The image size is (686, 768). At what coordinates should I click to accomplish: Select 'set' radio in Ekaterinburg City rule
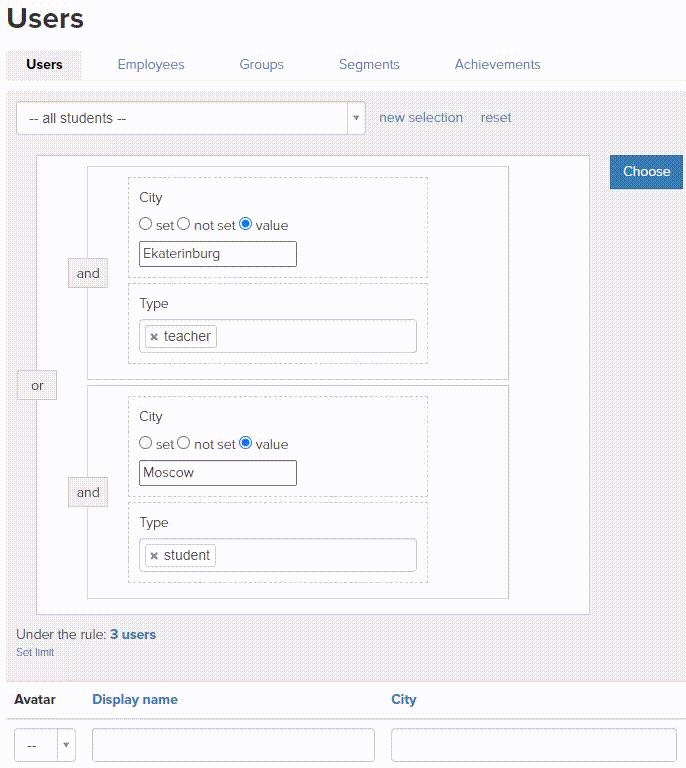pos(146,224)
